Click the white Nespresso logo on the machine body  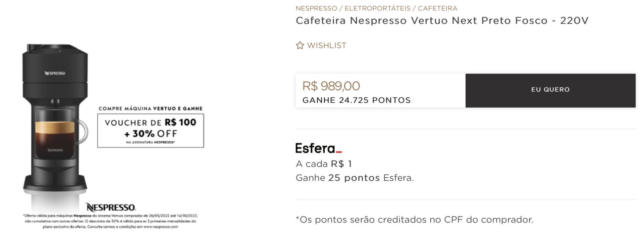(x=55, y=73)
